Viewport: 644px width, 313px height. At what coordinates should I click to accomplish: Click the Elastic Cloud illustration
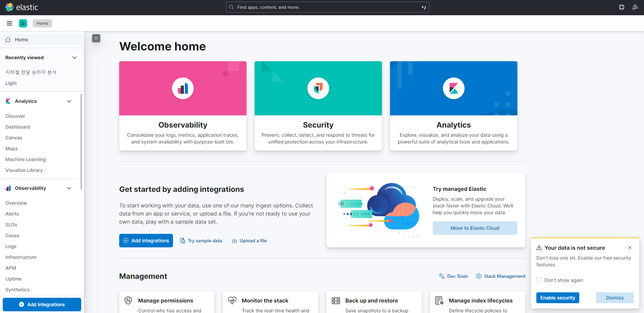tap(377, 210)
